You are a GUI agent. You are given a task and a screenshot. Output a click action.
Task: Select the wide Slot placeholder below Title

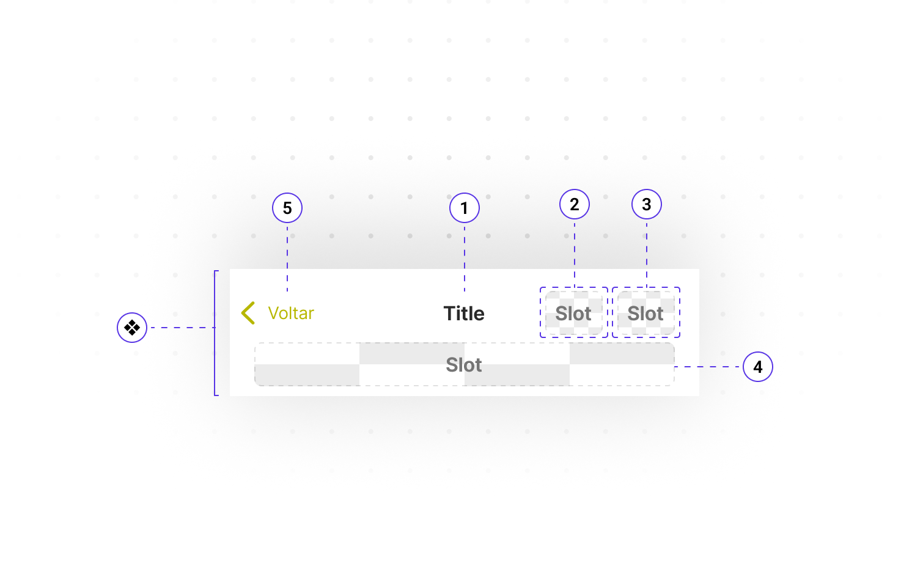464,365
